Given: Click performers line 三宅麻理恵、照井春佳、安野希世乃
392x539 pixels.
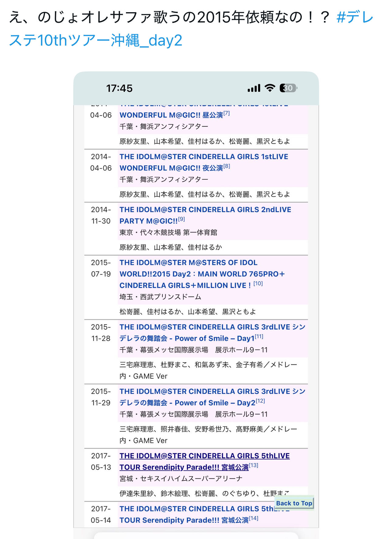Looking at the screenshot, I should [208, 435].
